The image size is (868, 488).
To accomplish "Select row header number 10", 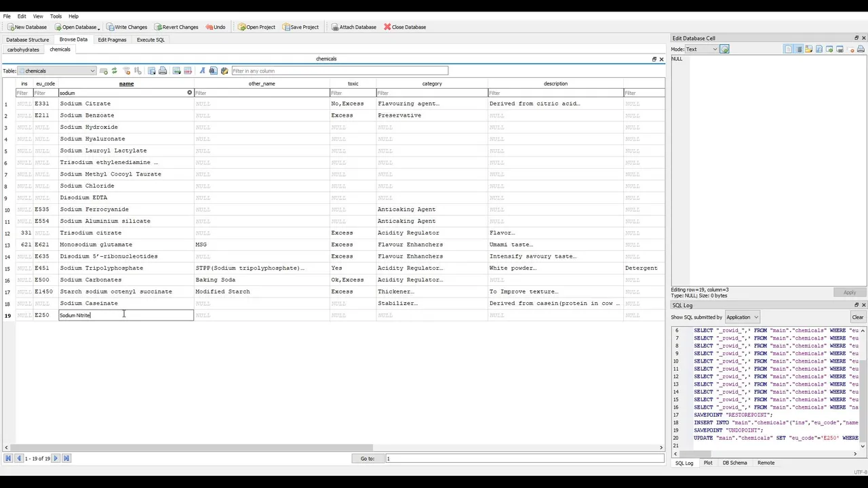I will tap(7, 209).
